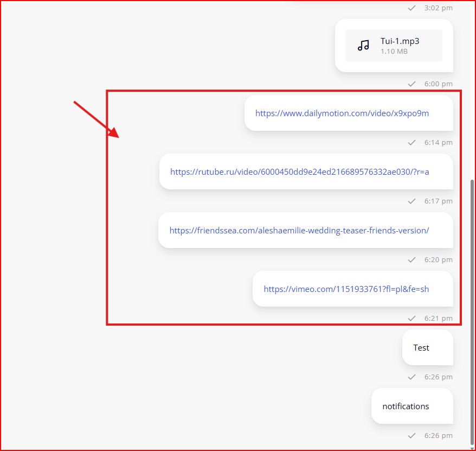The image size is (476, 451).
Task: Open the vimeo.com link
Action: tap(346, 289)
